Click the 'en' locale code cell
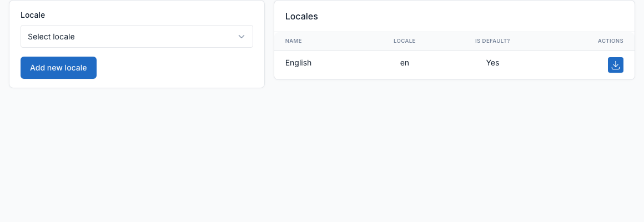Image resolution: width=644 pixels, height=222 pixels. tap(405, 63)
